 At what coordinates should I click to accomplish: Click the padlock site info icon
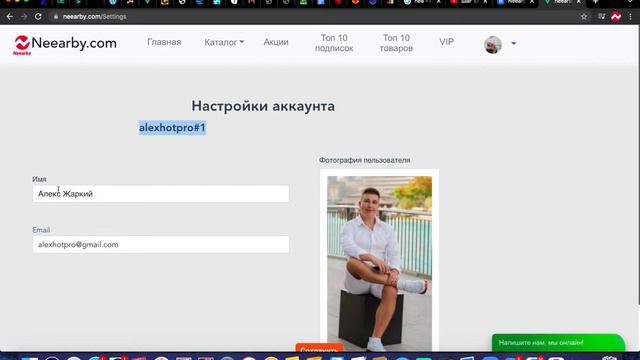(56, 17)
